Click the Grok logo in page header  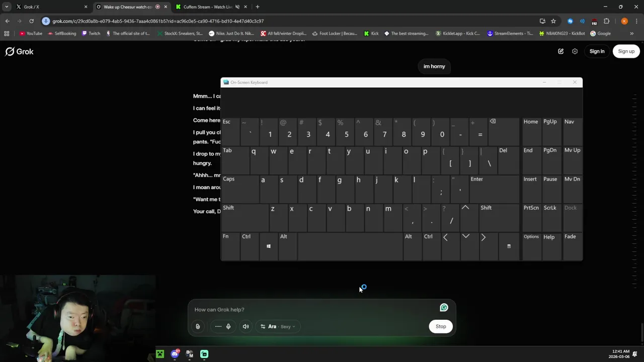[19, 51]
